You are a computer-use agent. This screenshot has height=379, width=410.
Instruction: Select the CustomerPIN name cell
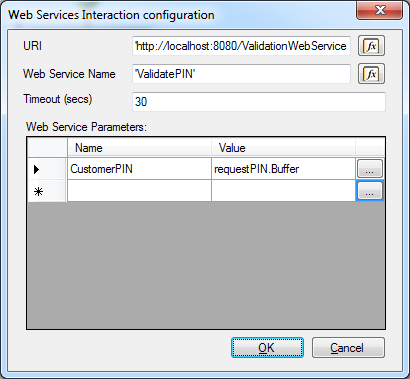click(x=139, y=169)
